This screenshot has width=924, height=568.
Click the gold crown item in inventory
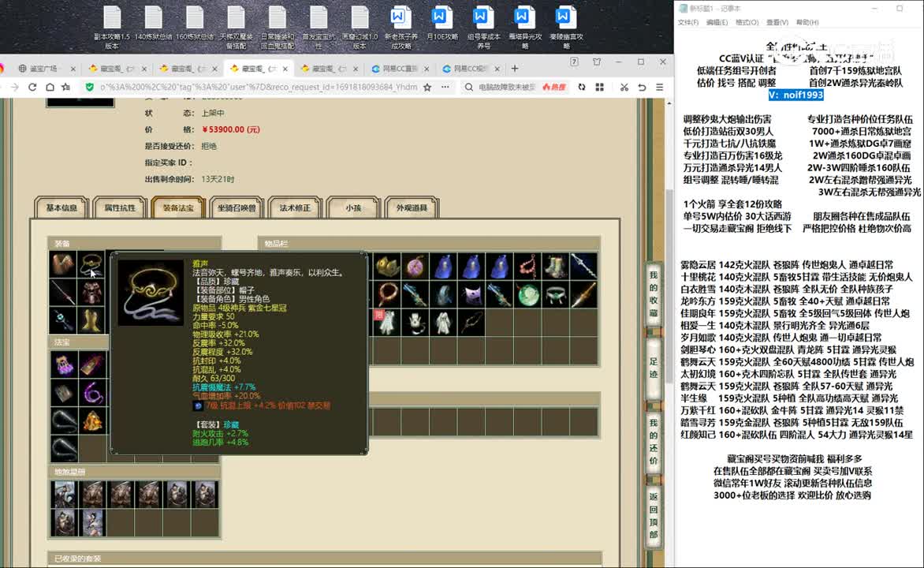[386, 266]
